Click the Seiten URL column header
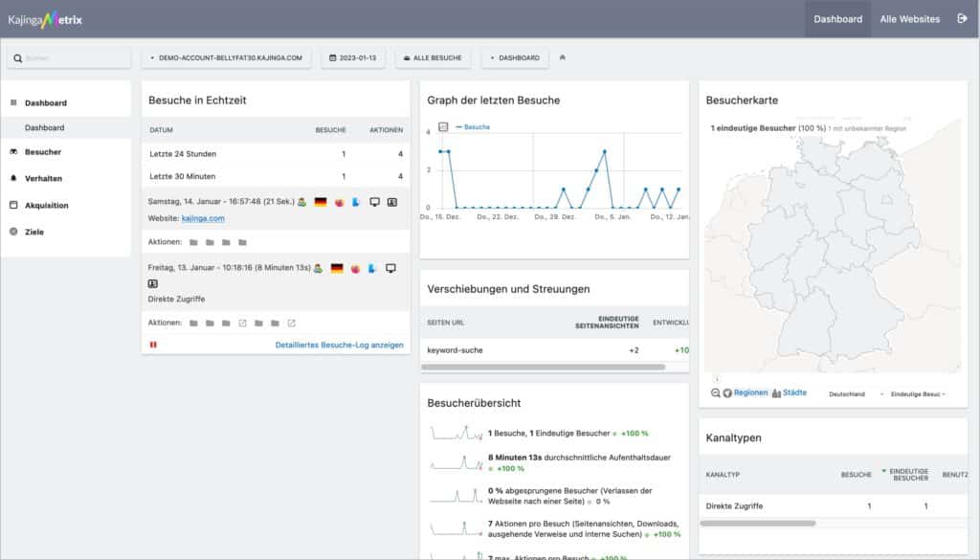 click(446, 323)
